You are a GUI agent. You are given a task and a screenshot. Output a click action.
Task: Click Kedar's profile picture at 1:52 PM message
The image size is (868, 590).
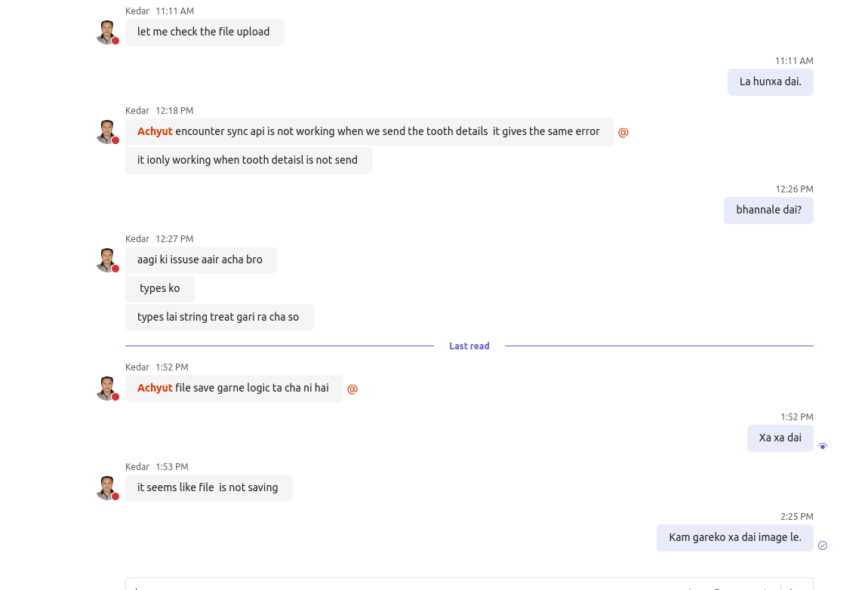107,389
